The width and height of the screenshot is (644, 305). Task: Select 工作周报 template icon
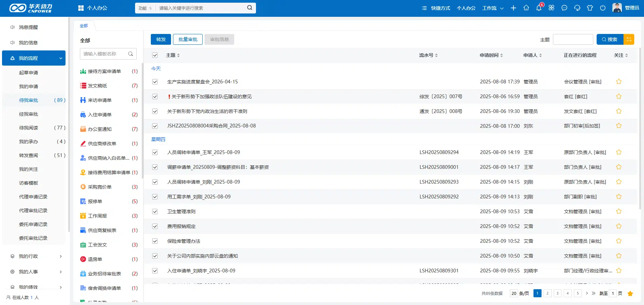click(x=83, y=216)
